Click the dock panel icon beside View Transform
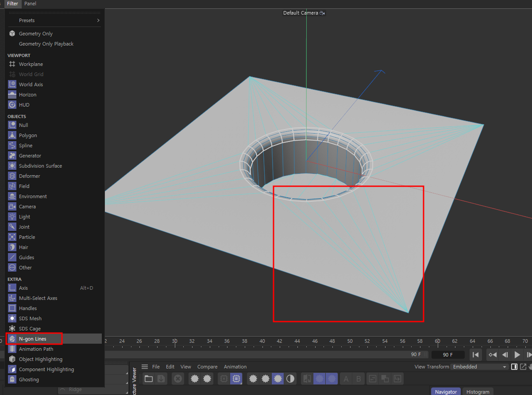The image size is (532, 395). coord(514,367)
